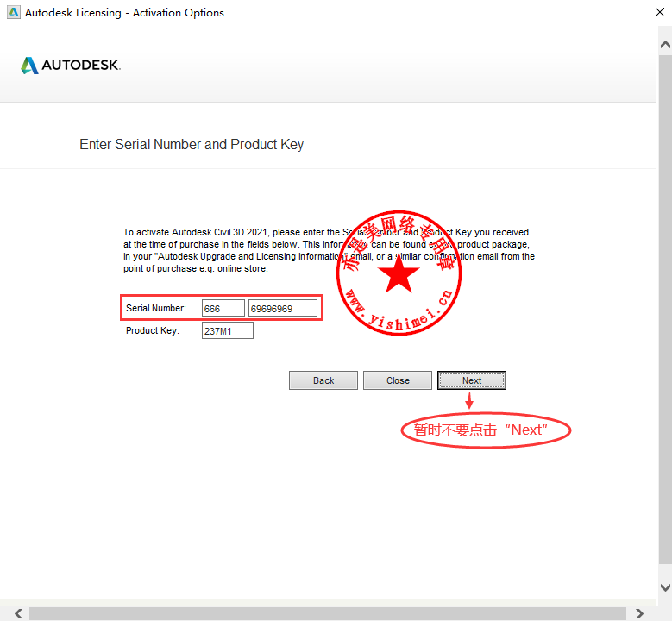672x621 pixels.
Task: Click the Product Key field showing 237M1
Action: click(227, 330)
